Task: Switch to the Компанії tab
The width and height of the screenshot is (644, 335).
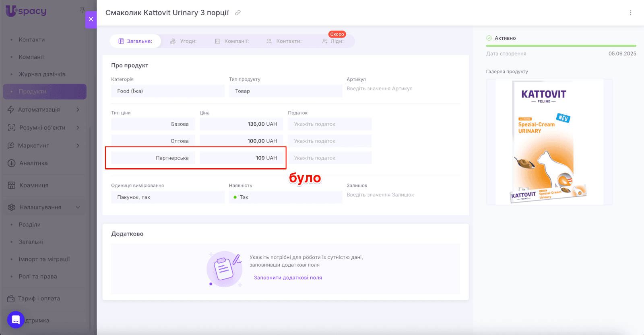Action: (232, 41)
